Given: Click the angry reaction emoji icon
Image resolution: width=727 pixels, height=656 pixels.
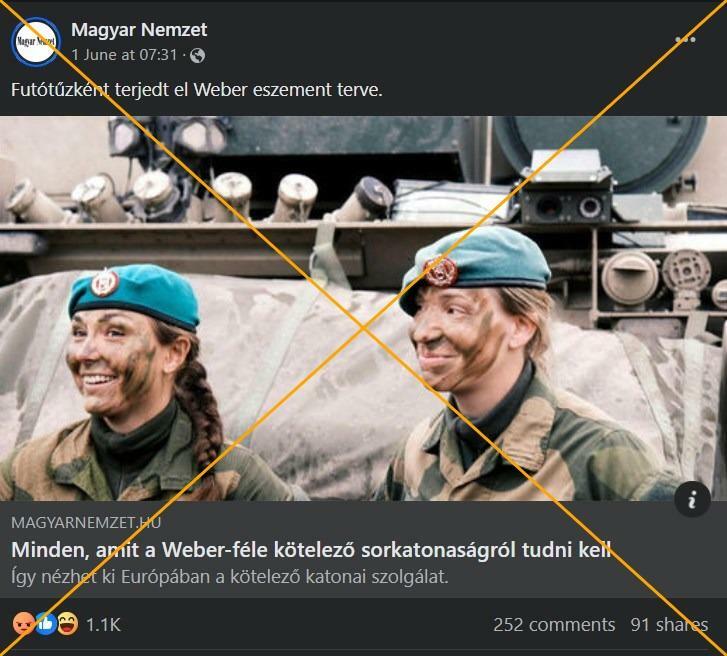Looking at the screenshot, I should (24, 624).
